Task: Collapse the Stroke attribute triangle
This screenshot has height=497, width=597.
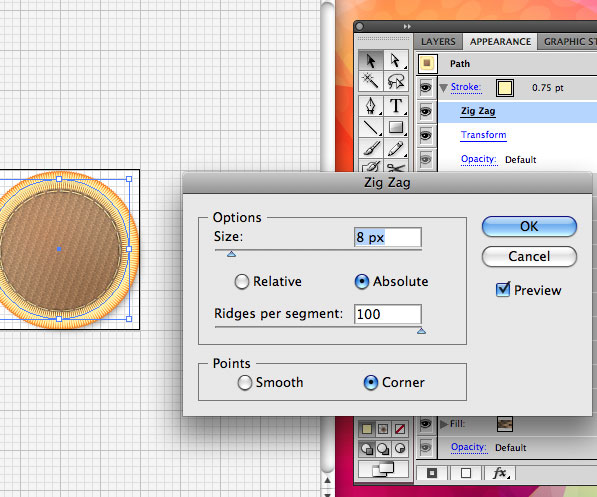Action: (443, 88)
